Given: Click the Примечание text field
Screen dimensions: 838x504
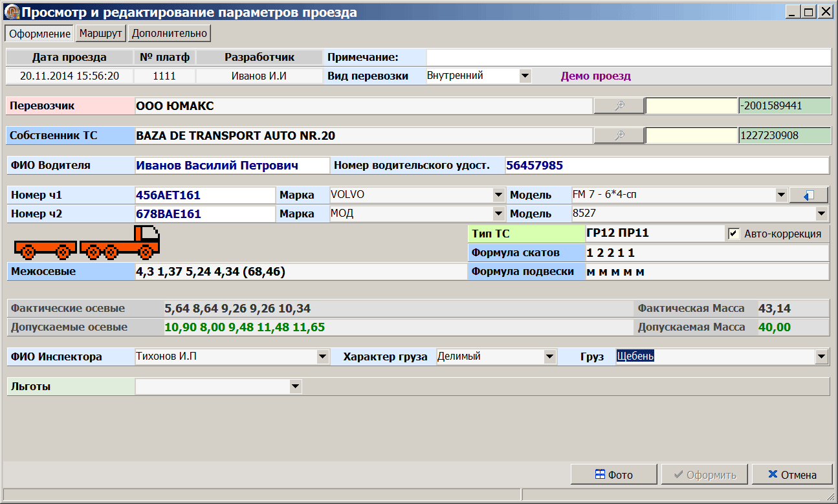Looking at the screenshot, I should point(627,58).
